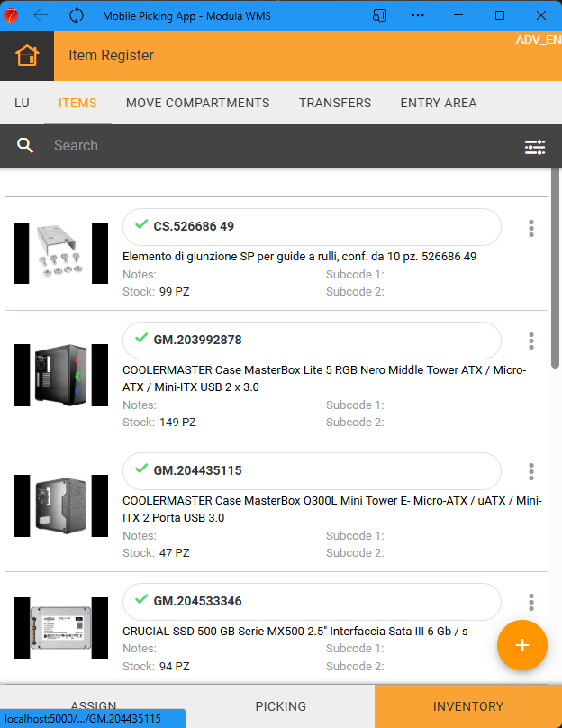Focus the Search input field
This screenshot has height=728, width=562.
[x=278, y=145]
